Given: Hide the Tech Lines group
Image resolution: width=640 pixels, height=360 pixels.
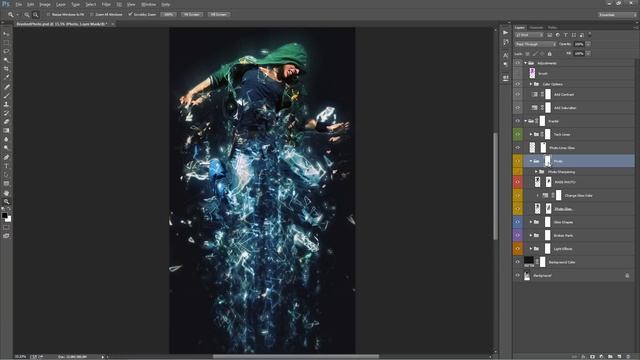Looking at the screenshot, I should tap(518, 134).
